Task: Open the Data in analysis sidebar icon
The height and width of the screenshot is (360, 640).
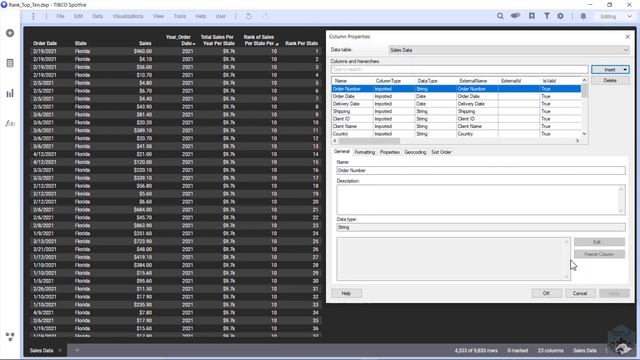Action: [10, 63]
